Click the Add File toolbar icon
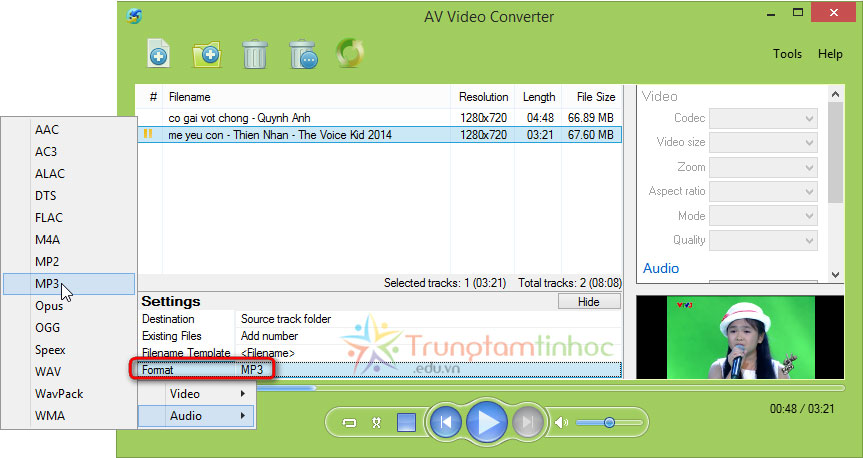Image resolution: width=863 pixels, height=458 pixels. click(x=159, y=53)
